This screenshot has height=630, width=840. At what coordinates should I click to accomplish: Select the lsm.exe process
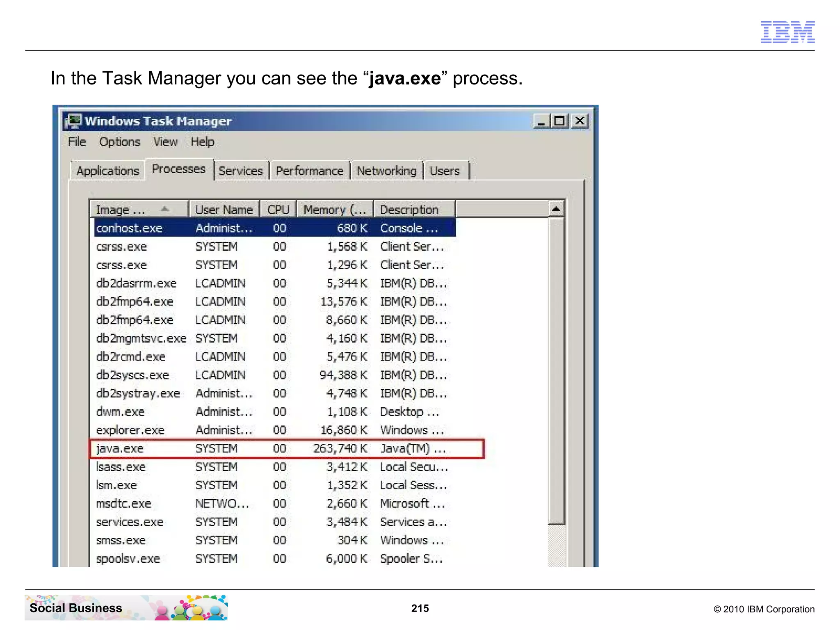coord(275,485)
